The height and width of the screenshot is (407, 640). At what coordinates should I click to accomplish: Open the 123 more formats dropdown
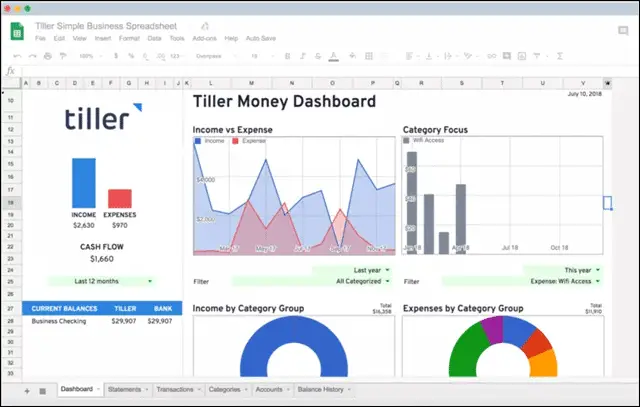pyautogui.click(x=176, y=56)
